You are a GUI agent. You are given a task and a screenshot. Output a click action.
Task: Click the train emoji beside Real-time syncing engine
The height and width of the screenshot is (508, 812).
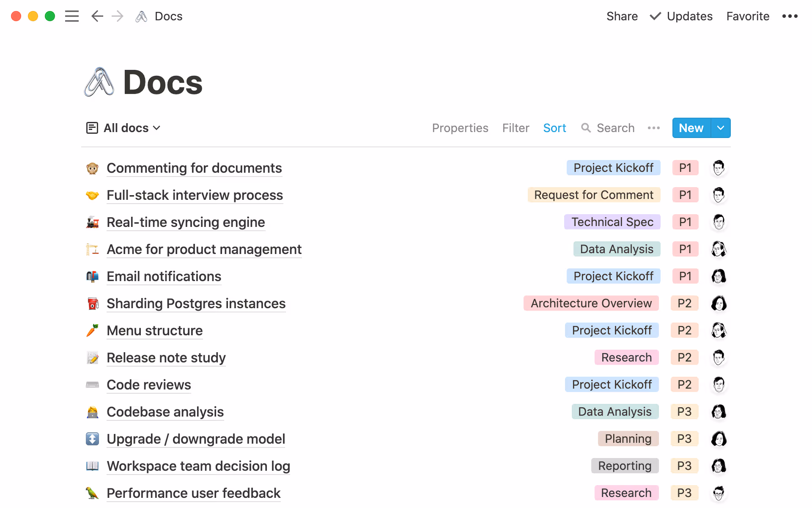[x=92, y=222]
